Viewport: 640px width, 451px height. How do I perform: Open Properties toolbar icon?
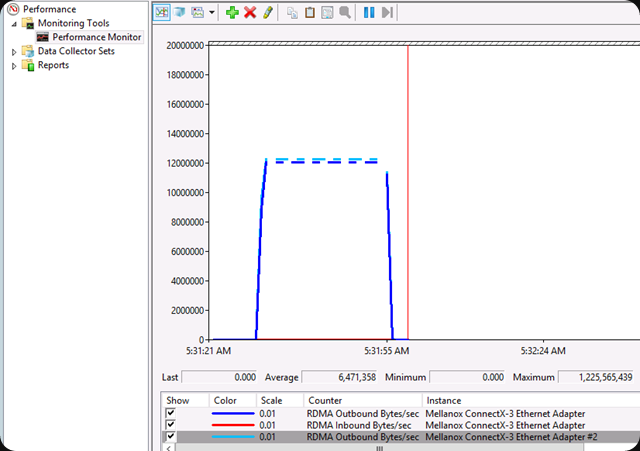pos(327,13)
